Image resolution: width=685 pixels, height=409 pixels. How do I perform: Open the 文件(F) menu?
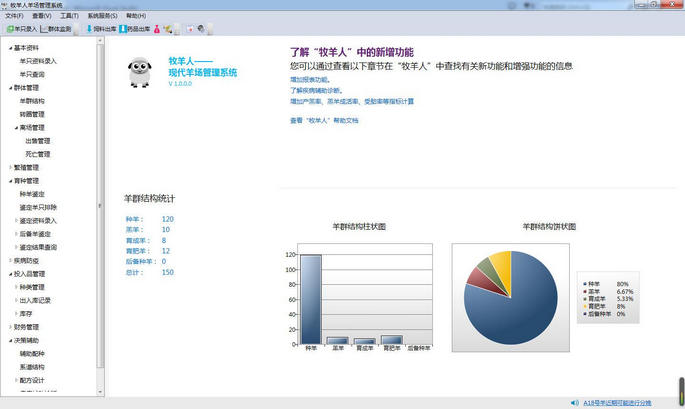[x=14, y=16]
